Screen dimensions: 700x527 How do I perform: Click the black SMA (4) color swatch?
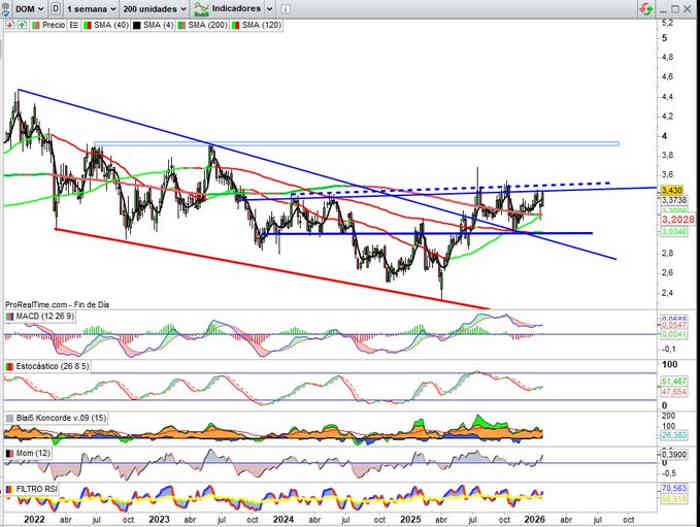coord(136,24)
